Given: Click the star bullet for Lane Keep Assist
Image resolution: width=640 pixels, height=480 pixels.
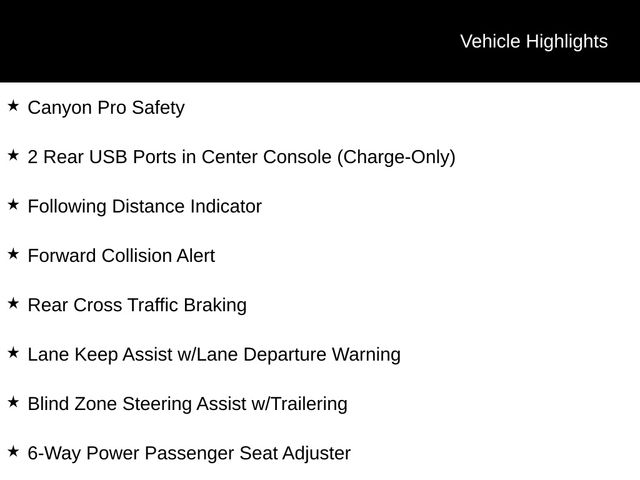Looking at the screenshot, I should tap(13, 352).
